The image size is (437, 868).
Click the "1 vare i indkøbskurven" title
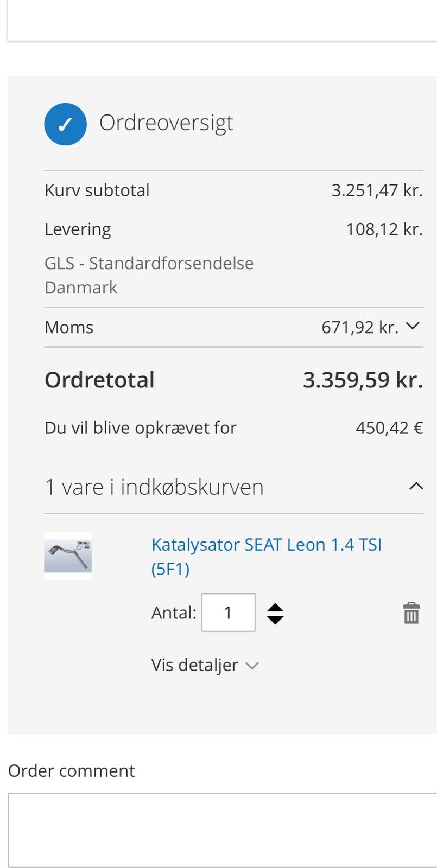[x=154, y=487]
